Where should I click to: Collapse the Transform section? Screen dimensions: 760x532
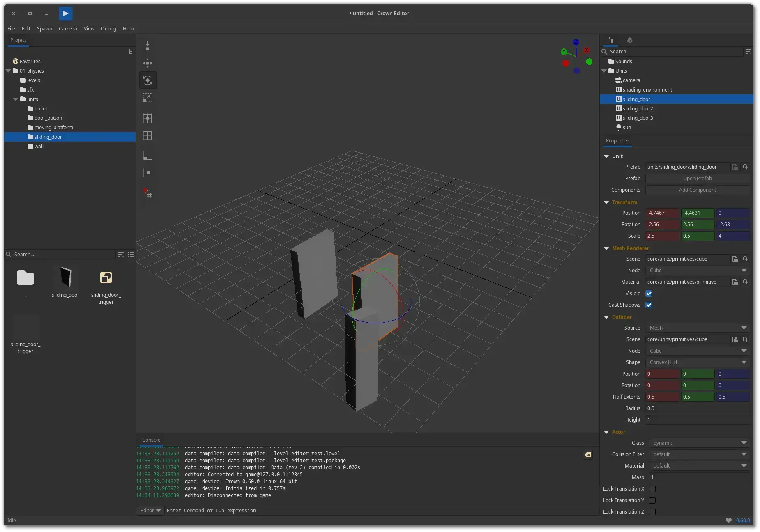(x=606, y=202)
